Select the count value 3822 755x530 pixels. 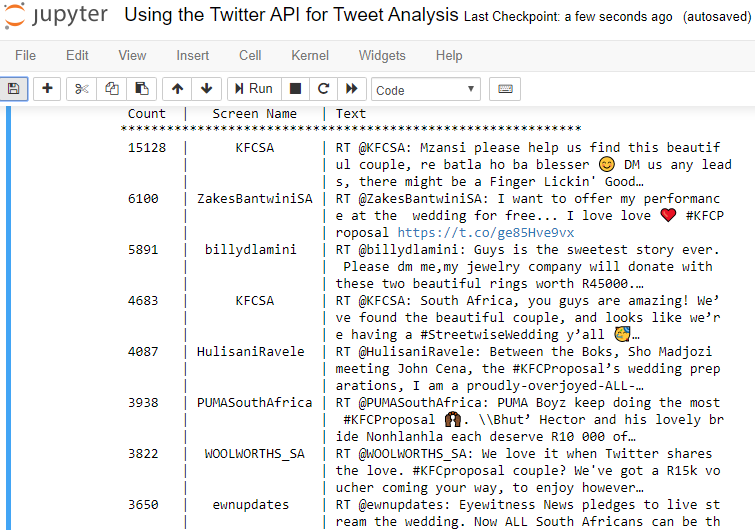pyautogui.click(x=143, y=453)
